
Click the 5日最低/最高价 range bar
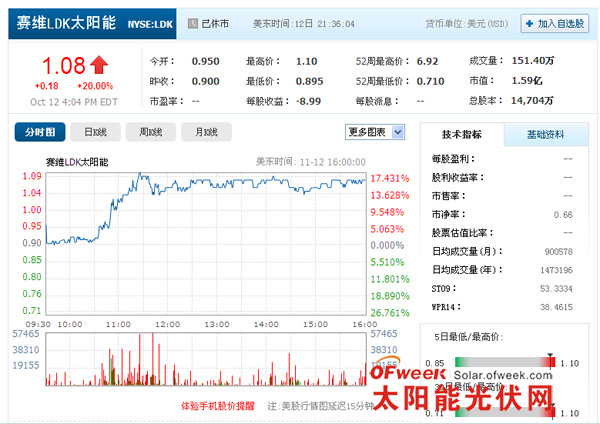click(502, 362)
